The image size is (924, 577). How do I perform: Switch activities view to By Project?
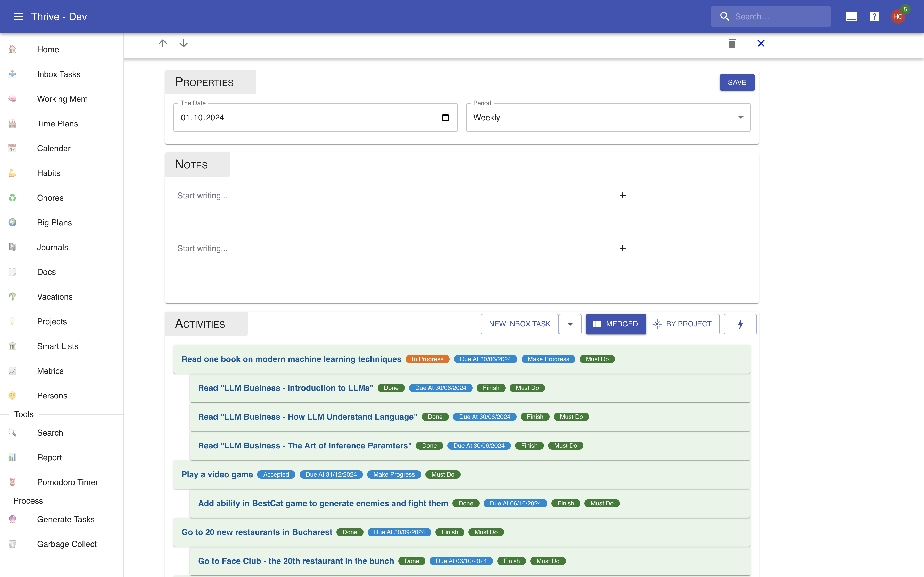(682, 324)
